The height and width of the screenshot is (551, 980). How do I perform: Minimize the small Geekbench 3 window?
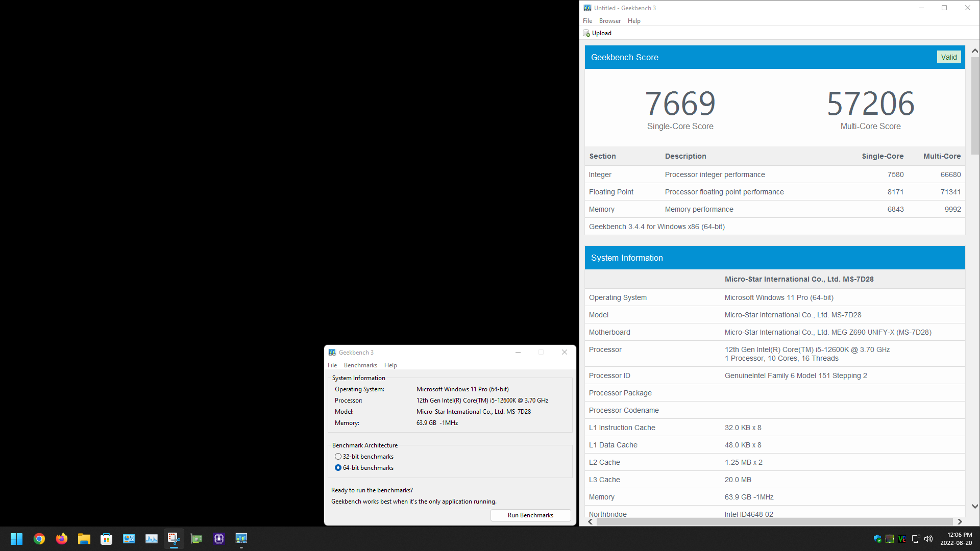coord(518,353)
